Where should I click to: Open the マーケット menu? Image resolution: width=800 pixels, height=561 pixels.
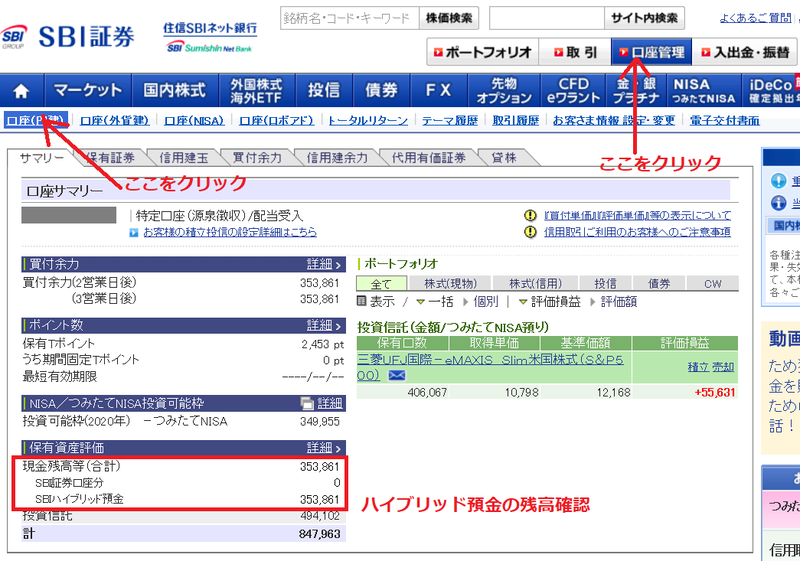[88, 91]
